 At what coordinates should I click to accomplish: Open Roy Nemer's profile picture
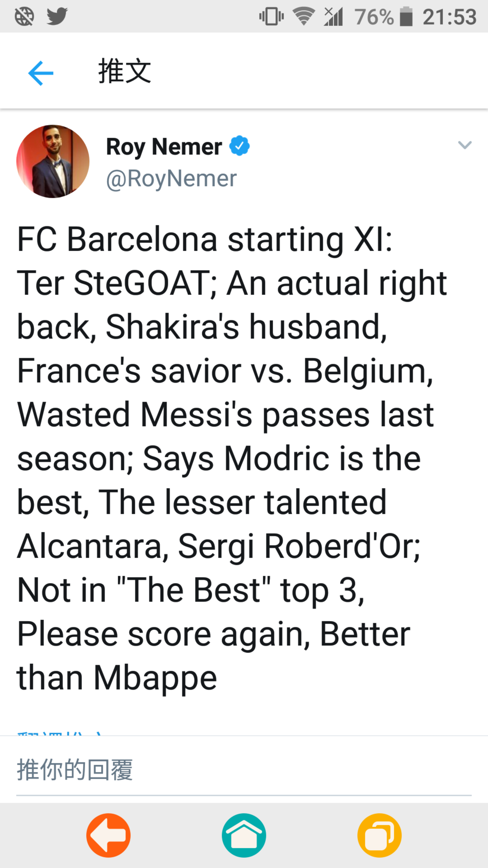[x=53, y=161]
